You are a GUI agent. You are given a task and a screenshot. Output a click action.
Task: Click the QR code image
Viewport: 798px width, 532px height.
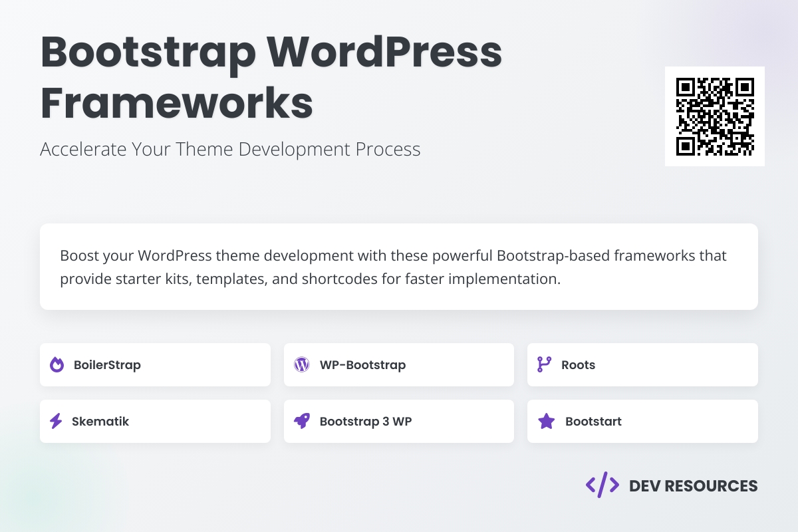click(715, 116)
